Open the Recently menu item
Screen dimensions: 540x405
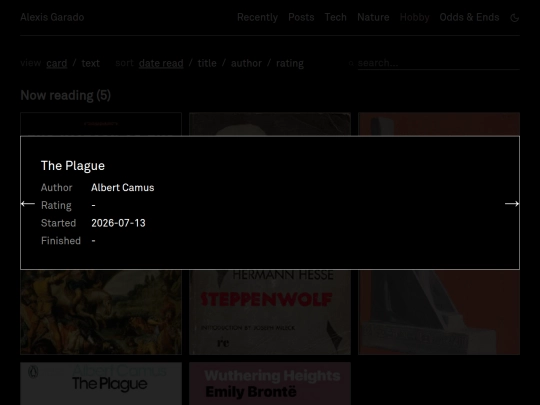point(257,17)
